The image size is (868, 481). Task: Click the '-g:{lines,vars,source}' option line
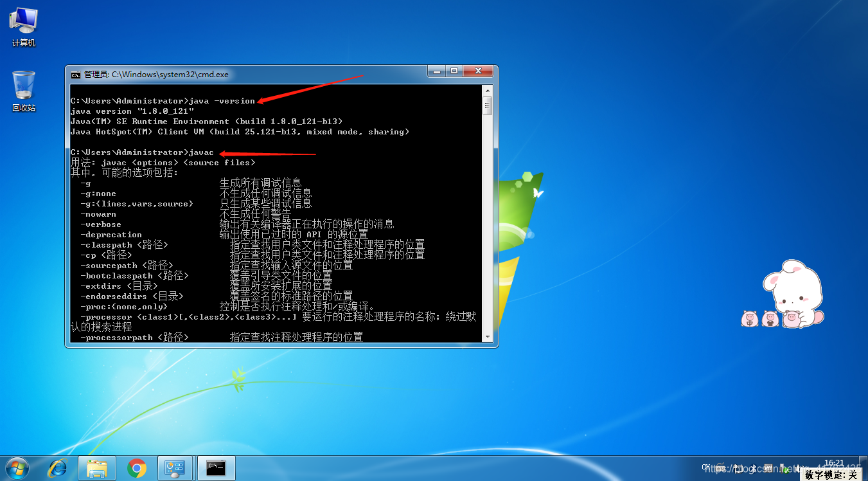point(196,204)
